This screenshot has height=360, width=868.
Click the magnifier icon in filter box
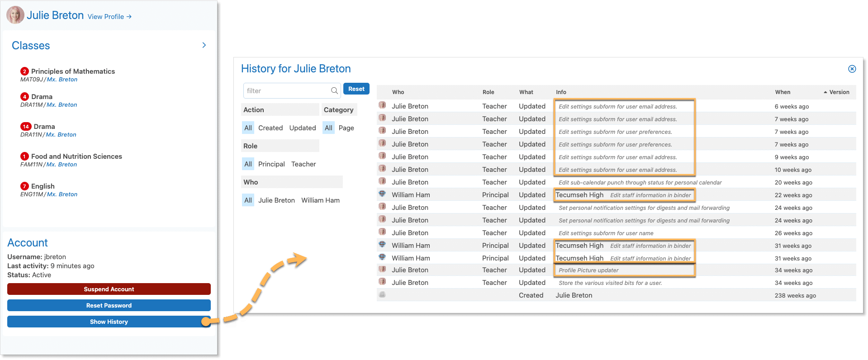pos(334,91)
